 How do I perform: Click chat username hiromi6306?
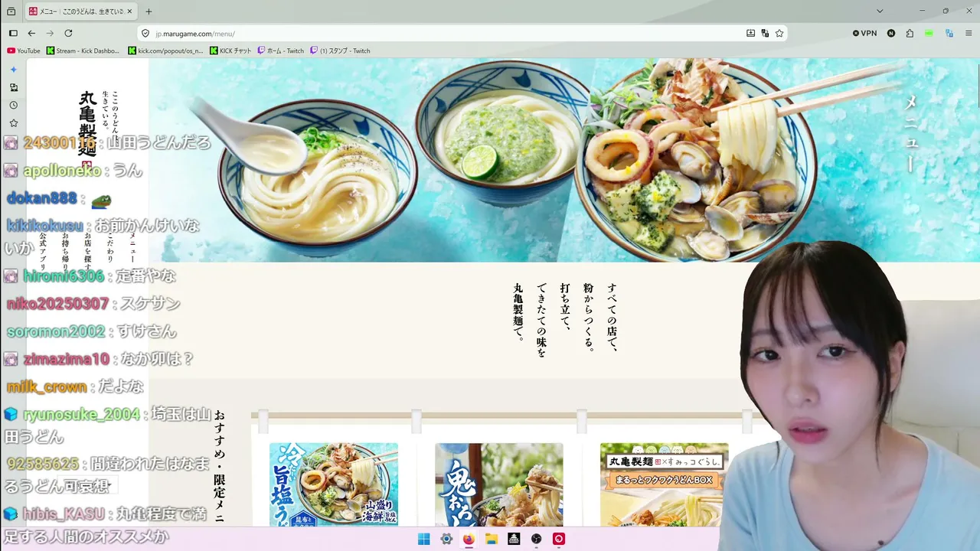point(64,275)
